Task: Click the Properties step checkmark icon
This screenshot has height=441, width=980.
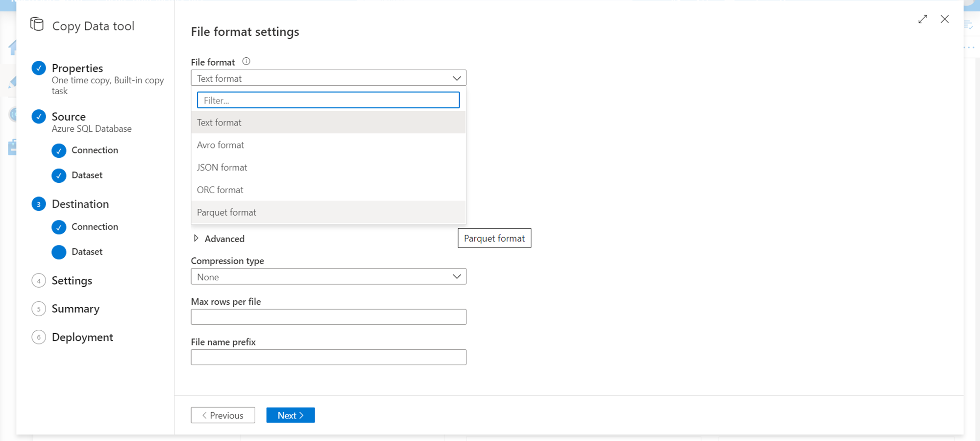Action: coord(39,68)
